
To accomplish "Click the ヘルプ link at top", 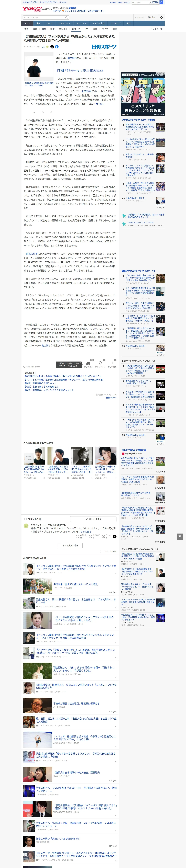I will click(x=127, y=2).
